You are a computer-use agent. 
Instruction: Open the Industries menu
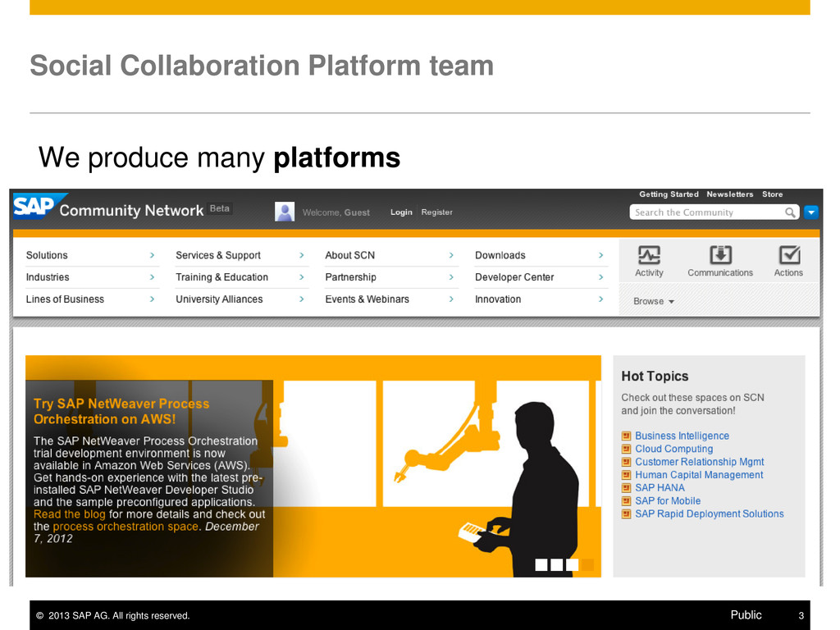click(x=48, y=277)
